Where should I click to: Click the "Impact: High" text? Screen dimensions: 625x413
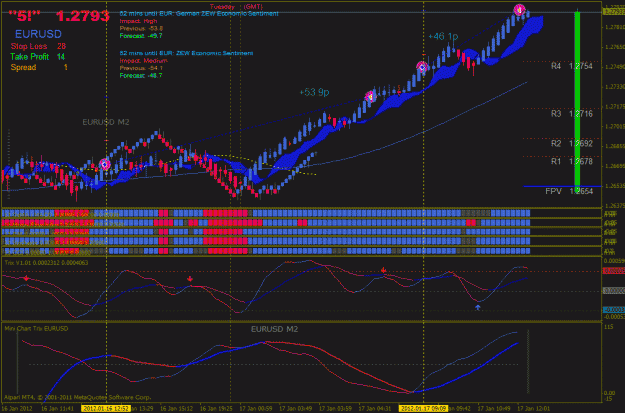tap(138, 21)
